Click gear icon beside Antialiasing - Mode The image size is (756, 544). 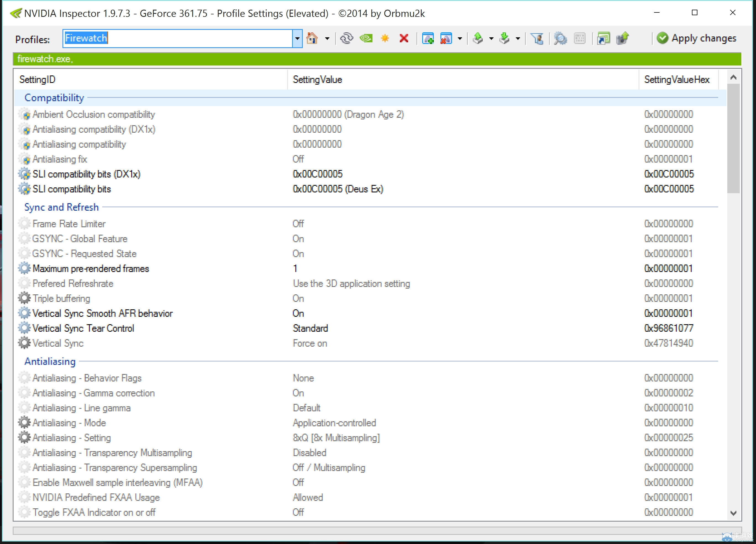click(24, 423)
